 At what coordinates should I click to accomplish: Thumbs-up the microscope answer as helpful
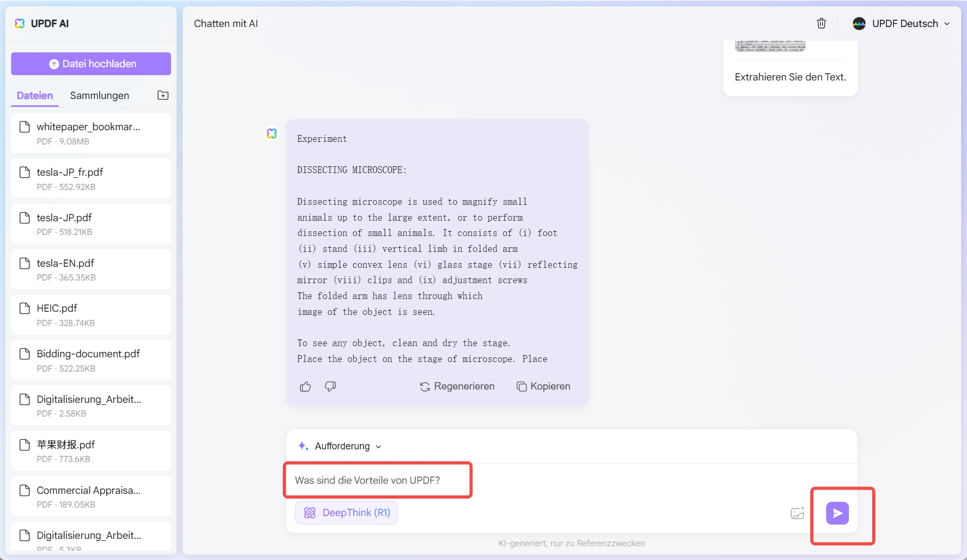tap(305, 386)
